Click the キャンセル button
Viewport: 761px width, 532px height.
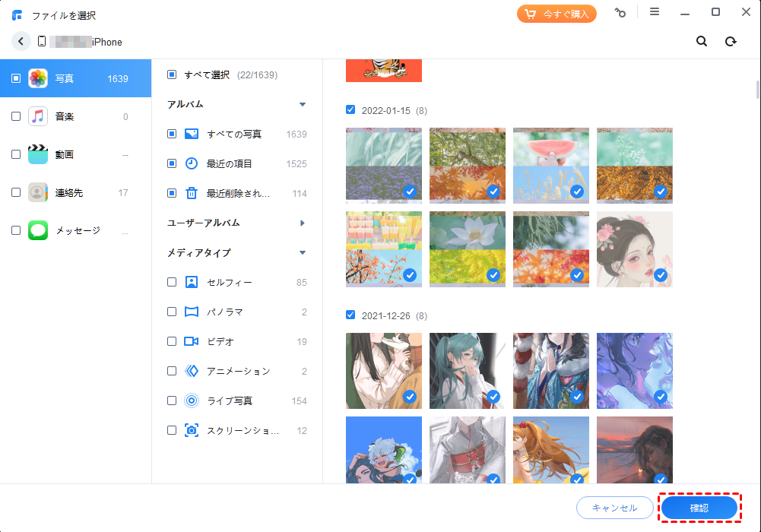(615, 508)
